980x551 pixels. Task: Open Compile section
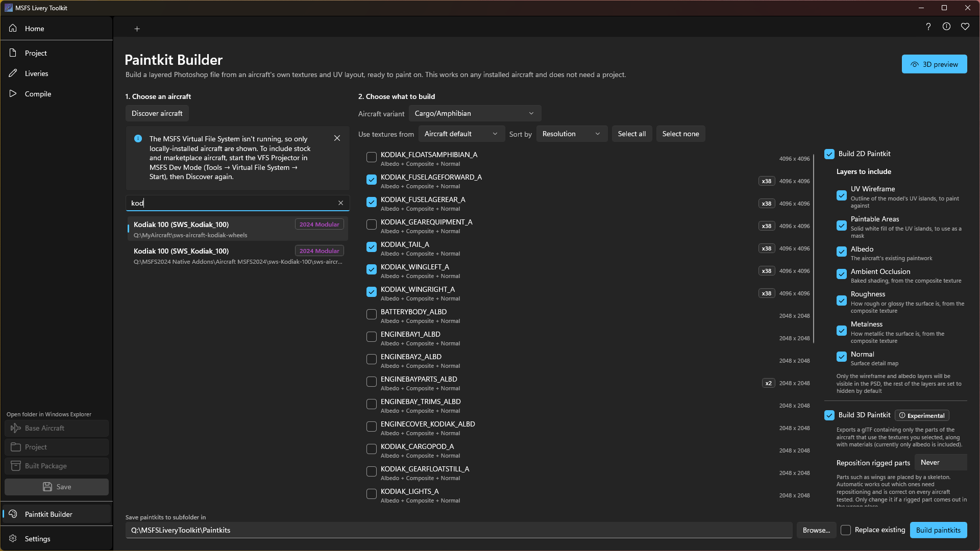[x=56, y=94]
